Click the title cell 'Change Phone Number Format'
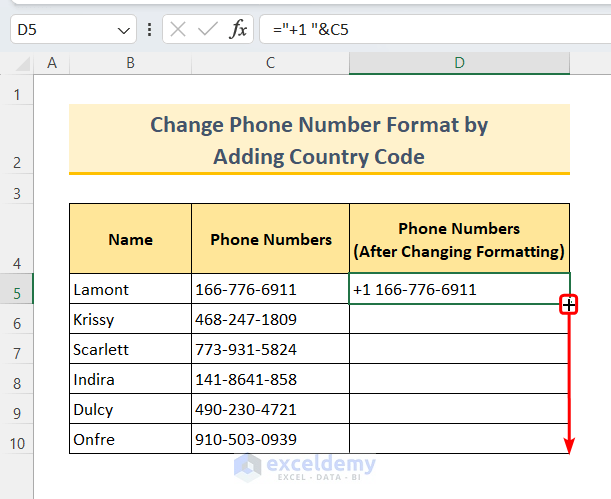Image resolution: width=611 pixels, height=499 pixels. click(319, 139)
